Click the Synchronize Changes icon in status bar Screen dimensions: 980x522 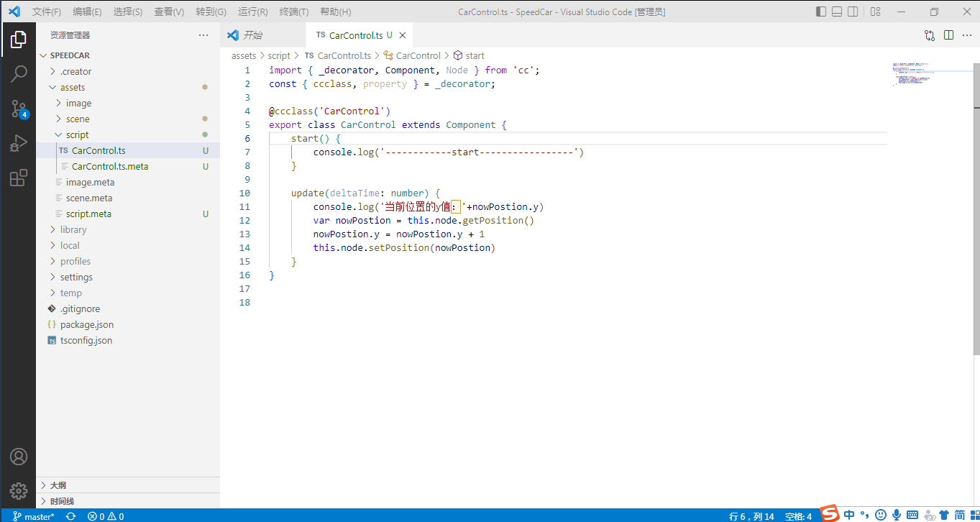(x=70, y=516)
